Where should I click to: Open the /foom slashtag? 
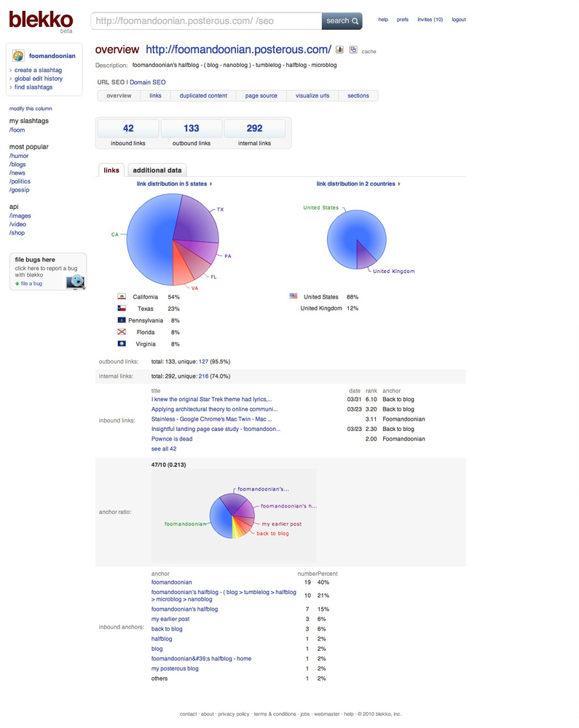[x=17, y=130]
